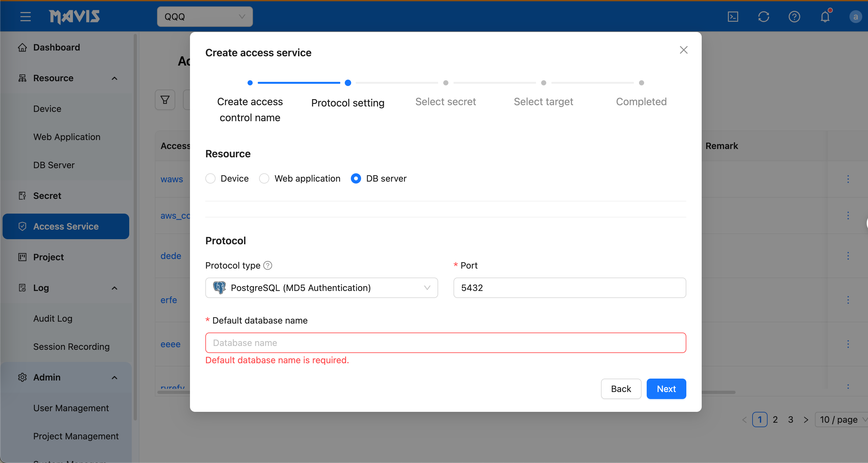The height and width of the screenshot is (463, 868).
Task: Open the notifications bell
Action: pyautogui.click(x=825, y=17)
